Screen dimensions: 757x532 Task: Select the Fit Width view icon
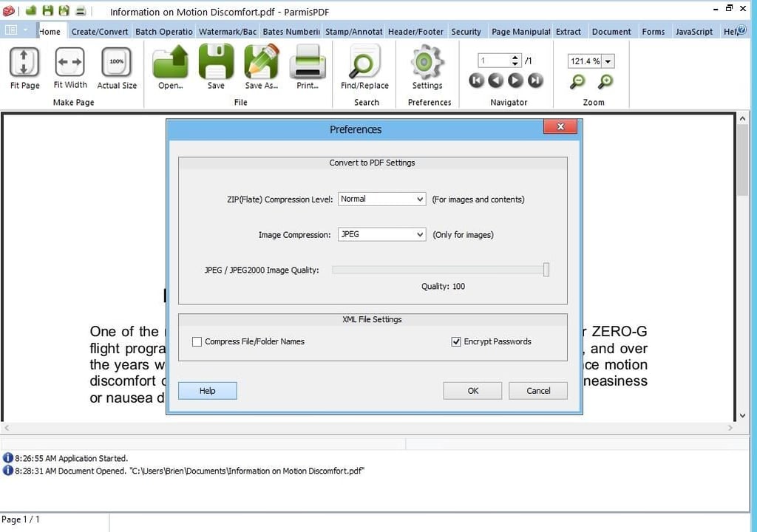pos(70,62)
